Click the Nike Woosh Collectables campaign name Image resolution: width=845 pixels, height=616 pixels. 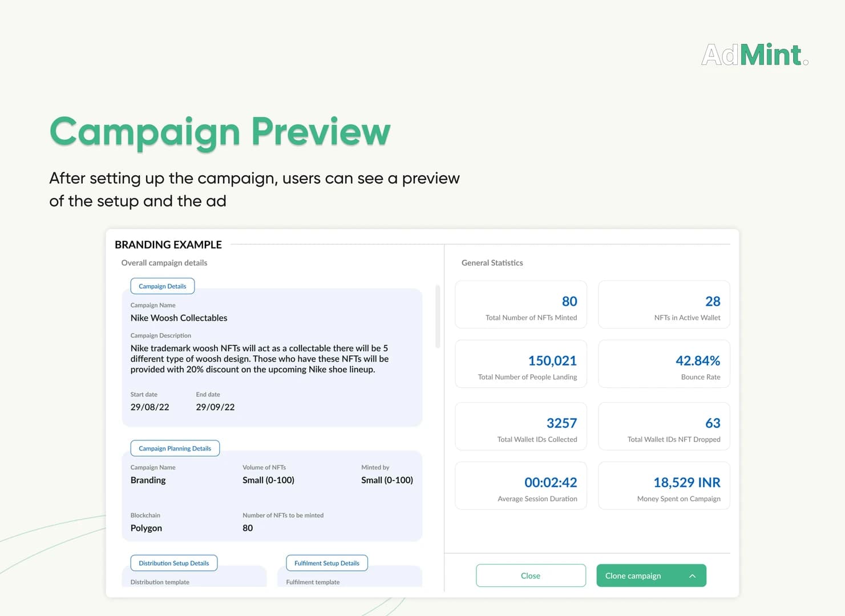click(179, 318)
